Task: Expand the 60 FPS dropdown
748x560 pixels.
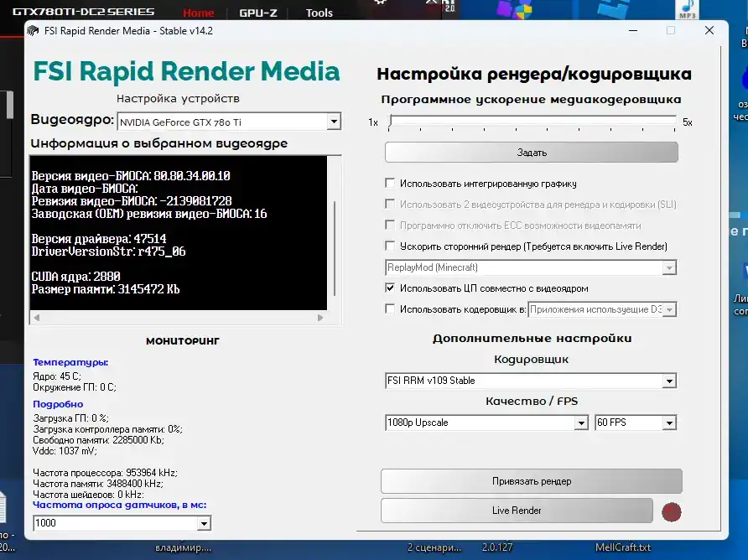Action: pyautogui.click(x=669, y=423)
